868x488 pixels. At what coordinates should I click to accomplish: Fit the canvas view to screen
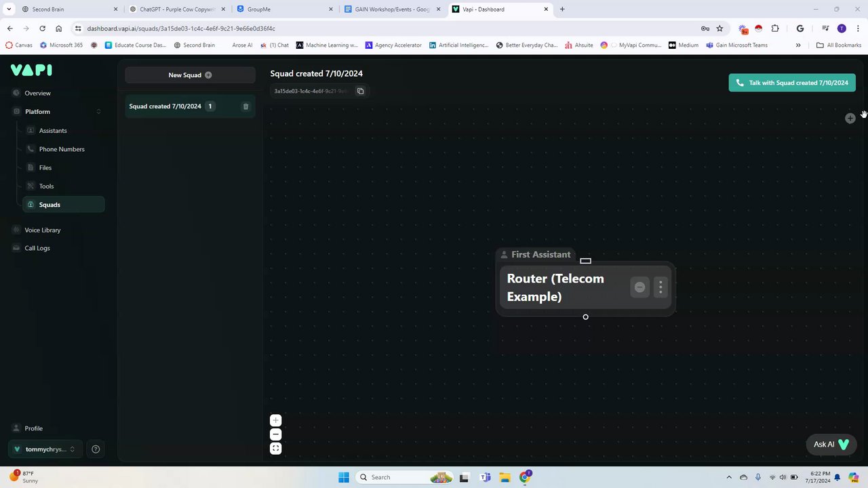click(275, 449)
